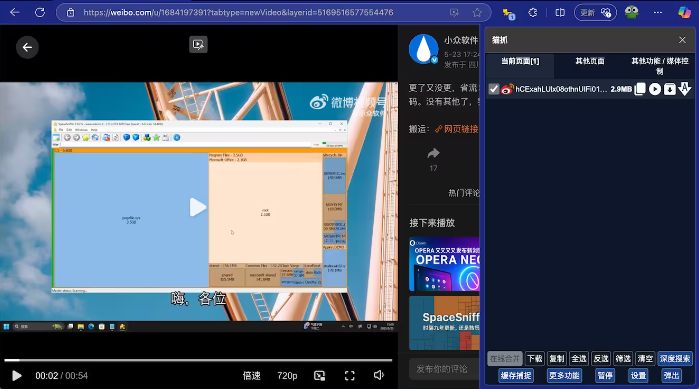Copy the captured video resource link
The height and width of the screenshot is (389, 699).
pos(640,89)
